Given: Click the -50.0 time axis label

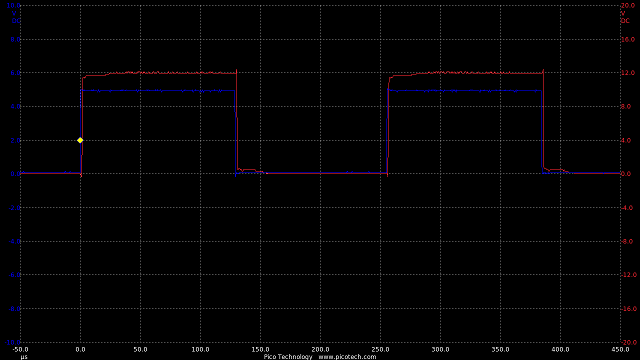Looking at the screenshot, I should pos(20,350).
